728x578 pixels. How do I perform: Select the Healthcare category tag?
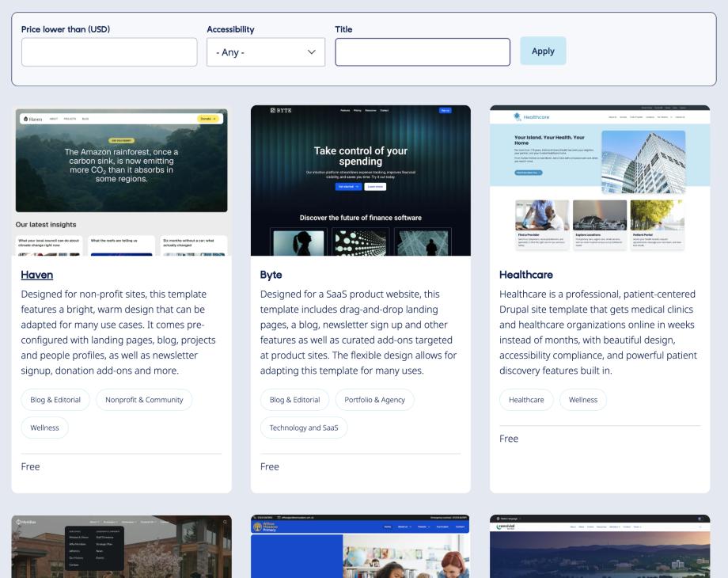point(526,400)
